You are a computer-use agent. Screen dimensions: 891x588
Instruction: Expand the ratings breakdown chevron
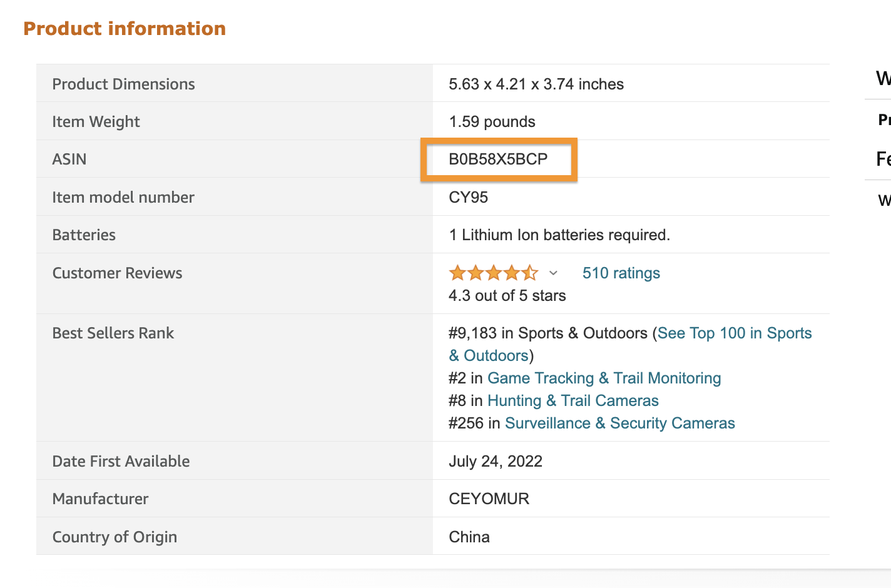(x=553, y=273)
